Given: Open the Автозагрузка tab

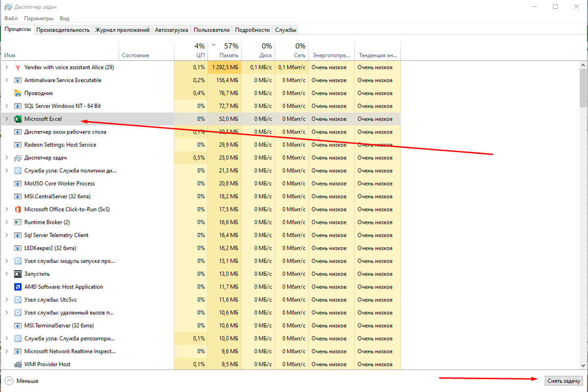Looking at the screenshot, I should click(171, 30).
